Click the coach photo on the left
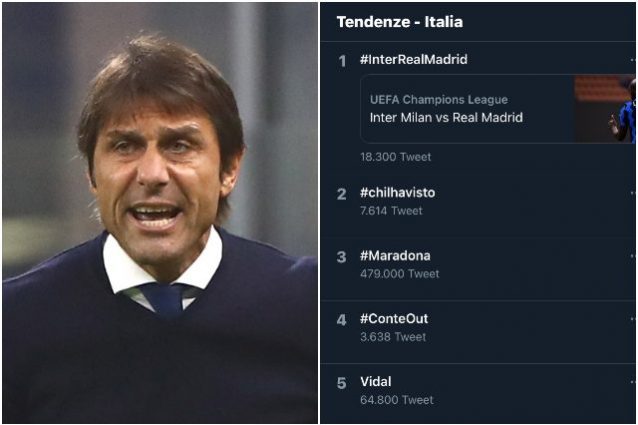638x425 pixels. (x=160, y=212)
